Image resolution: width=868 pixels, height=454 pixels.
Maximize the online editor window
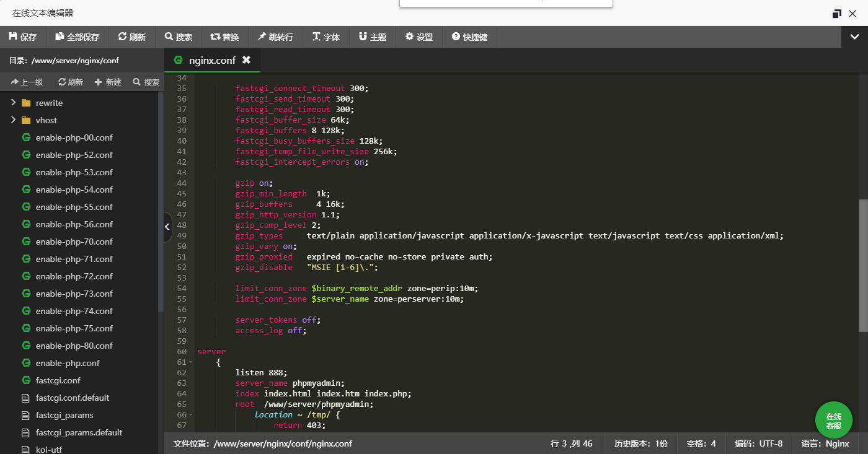point(836,13)
